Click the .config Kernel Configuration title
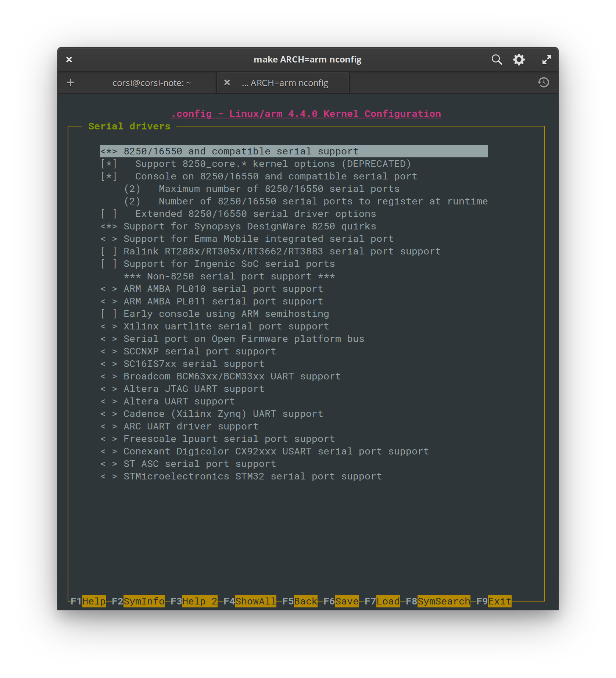 pyautogui.click(x=306, y=114)
